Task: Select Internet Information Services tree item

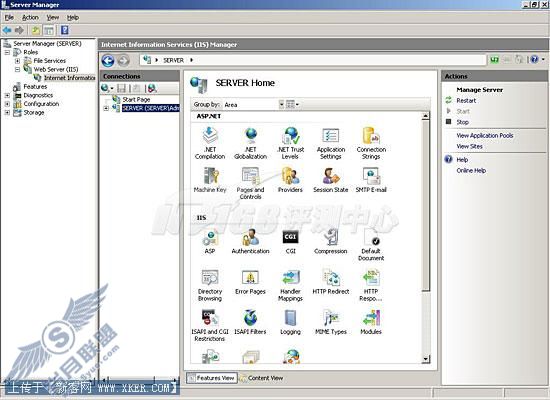Action: 69,78
